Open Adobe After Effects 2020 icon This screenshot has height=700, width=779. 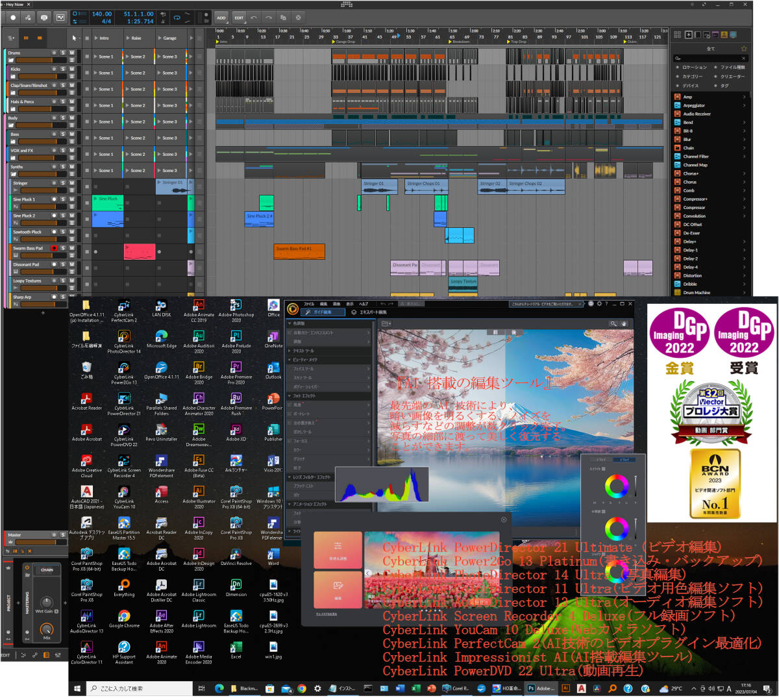(161, 622)
